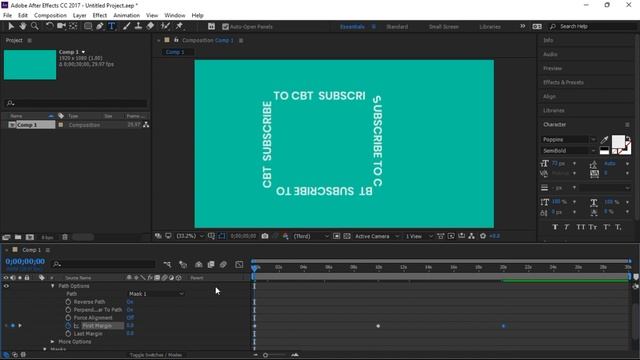
Task: Open the Animation menu
Action: point(126,15)
